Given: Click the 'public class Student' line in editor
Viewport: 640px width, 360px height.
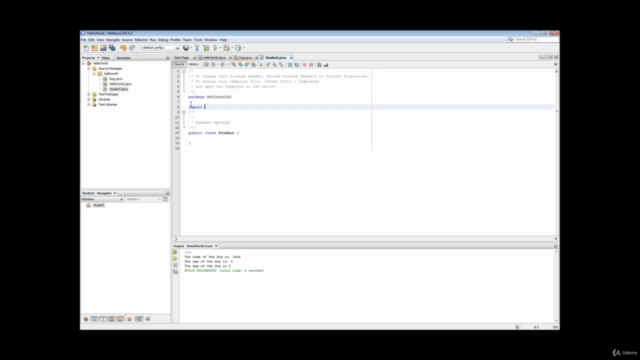Looking at the screenshot, I should pyautogui.click(x=213, y=133).
